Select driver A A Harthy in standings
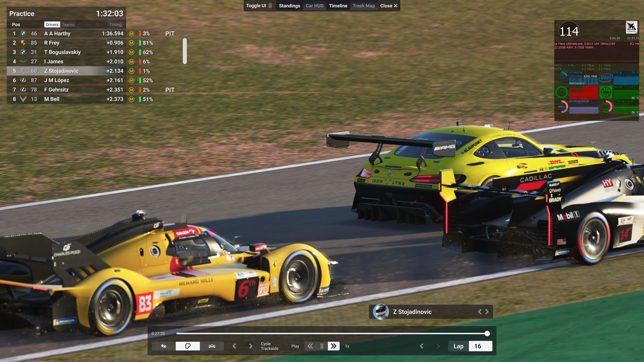This screenshot has width=644, height=362. pos(57,34)
